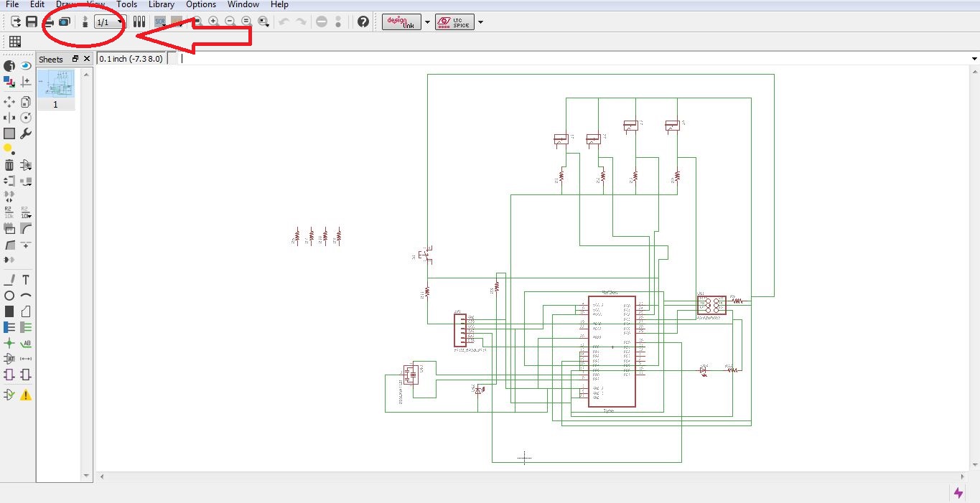This screenshot has width=980, height=503.
Task: Select the Mark tool
Action: point(26,82)
